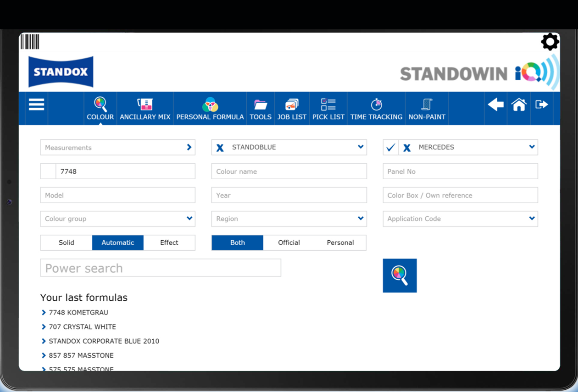Click the Colour name field
Viewport: 578px width, 392px height.
pyautogui.click(x=289, y=171)
